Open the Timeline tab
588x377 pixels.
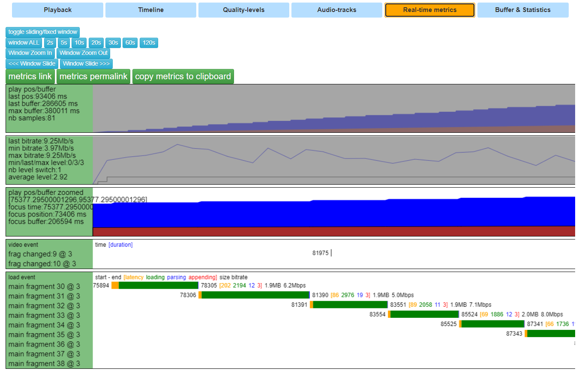151,10
